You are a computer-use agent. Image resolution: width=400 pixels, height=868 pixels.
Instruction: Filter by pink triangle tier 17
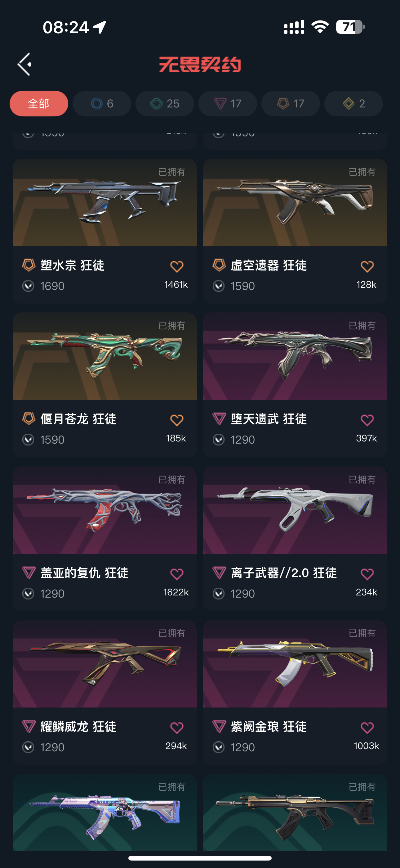pyautogui.click(x=228, y=103)
